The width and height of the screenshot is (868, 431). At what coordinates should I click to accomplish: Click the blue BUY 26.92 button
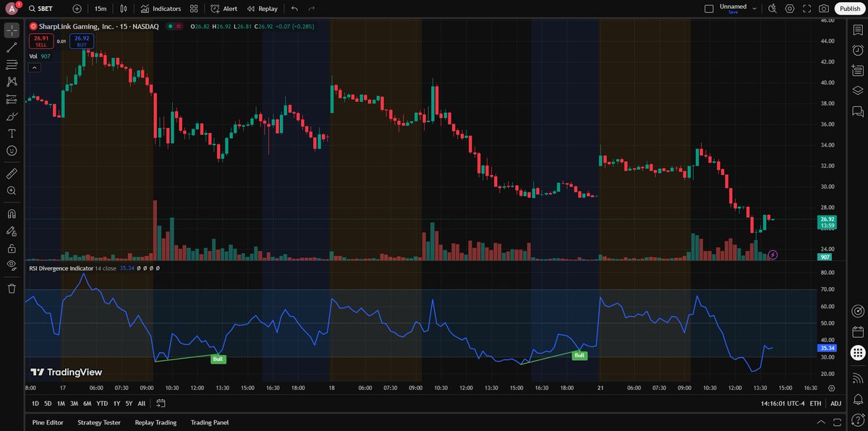[x=82, y=41]
